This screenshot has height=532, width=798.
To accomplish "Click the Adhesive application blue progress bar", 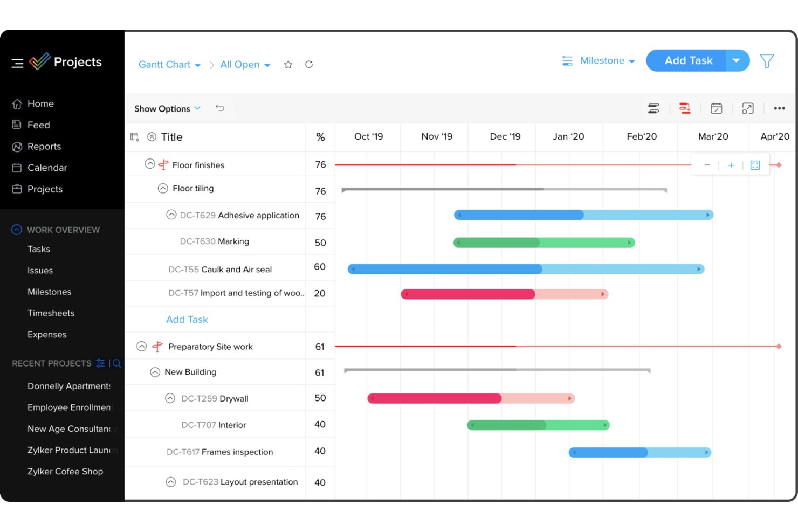I will tap(583, 215).
